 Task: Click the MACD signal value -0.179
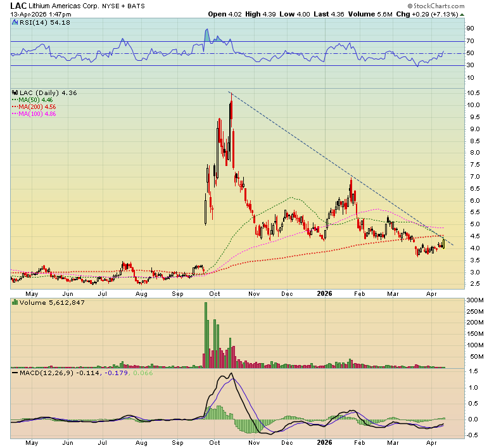click(x=116, y=373)
